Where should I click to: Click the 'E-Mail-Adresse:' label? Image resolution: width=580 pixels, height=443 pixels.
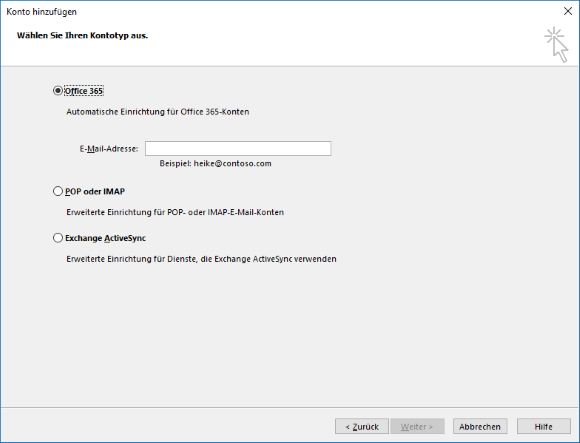(x=109, y=149)
